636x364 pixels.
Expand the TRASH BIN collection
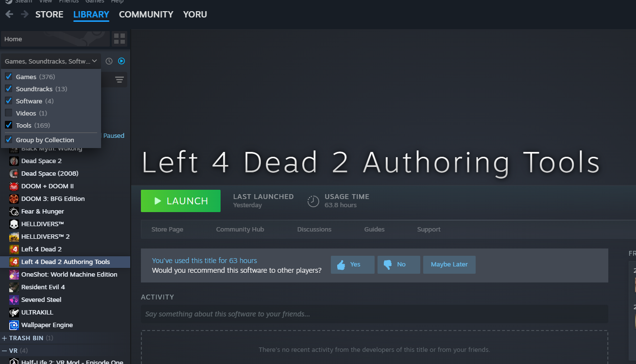(x=4, y=338)
